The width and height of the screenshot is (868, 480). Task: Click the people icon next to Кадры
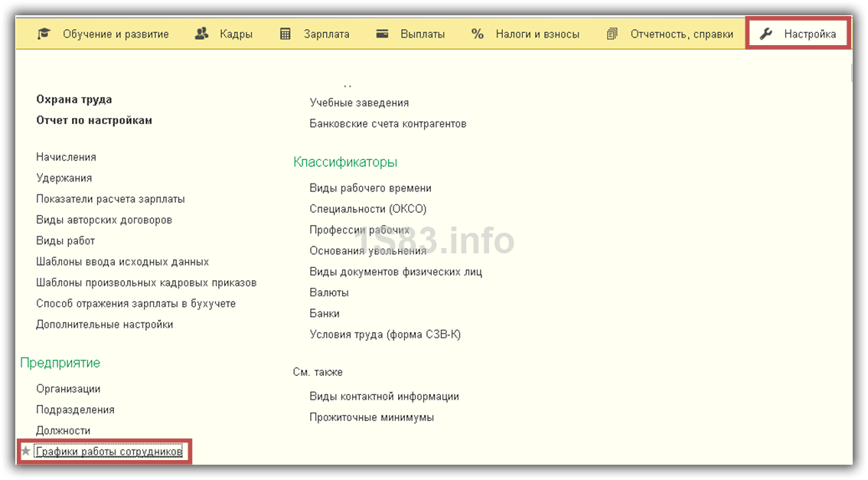(202, 34)
